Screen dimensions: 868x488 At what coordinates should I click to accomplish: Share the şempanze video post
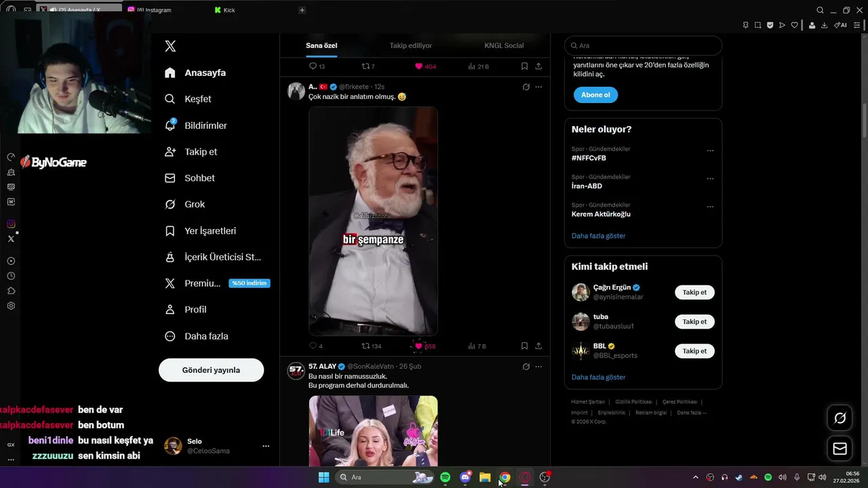(x=538, y=346)
